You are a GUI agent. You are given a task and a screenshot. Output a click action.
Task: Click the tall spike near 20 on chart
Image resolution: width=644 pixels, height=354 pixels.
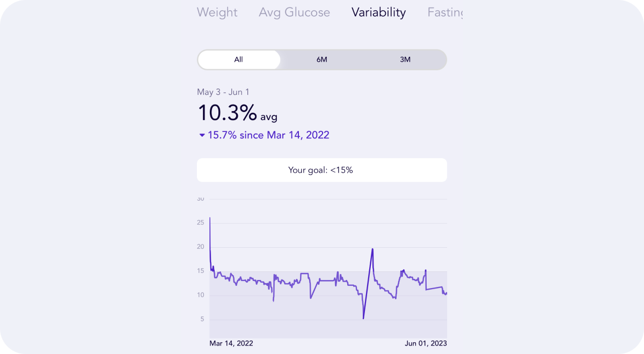click(x=372, y=249)
